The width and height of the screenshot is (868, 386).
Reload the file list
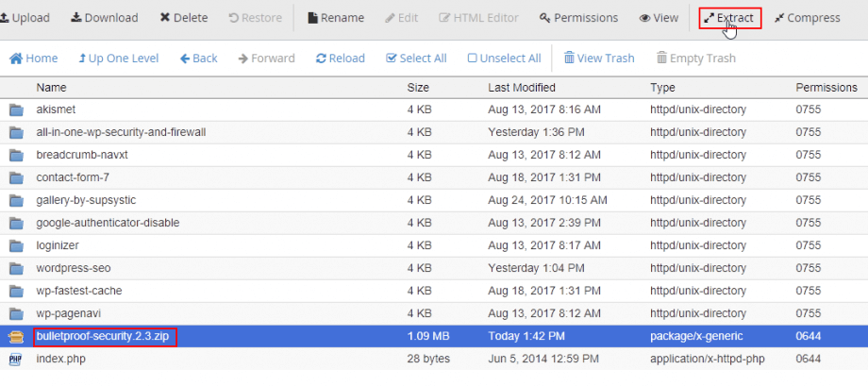tap(341, 59)
